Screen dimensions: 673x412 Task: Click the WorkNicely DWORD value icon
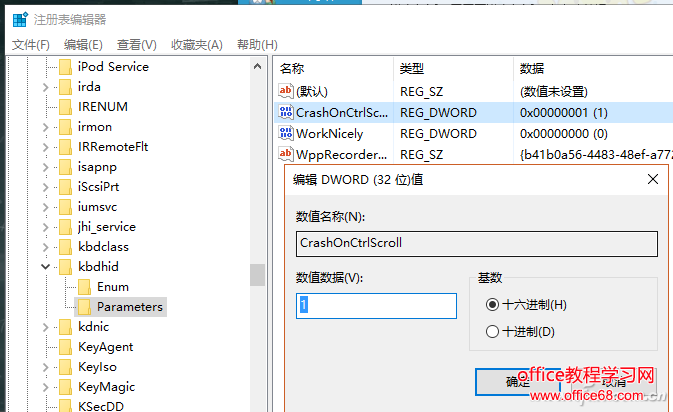pyautogui.click(x=286, y=133)
